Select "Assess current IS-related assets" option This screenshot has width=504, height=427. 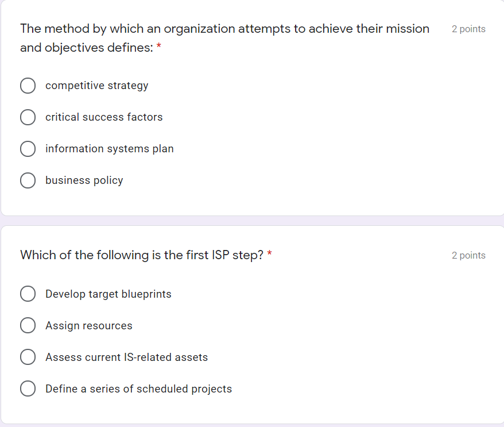28,357
